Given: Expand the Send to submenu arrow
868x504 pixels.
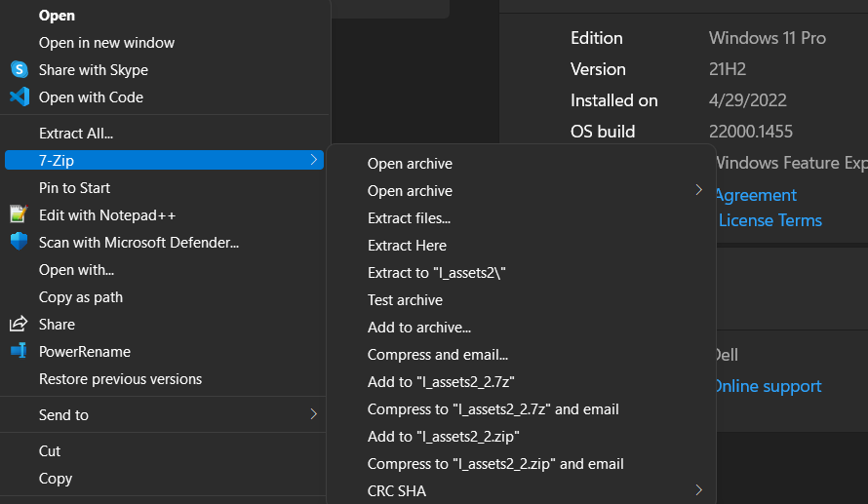Looking at the screenshot, I should [x=314, y=414].
